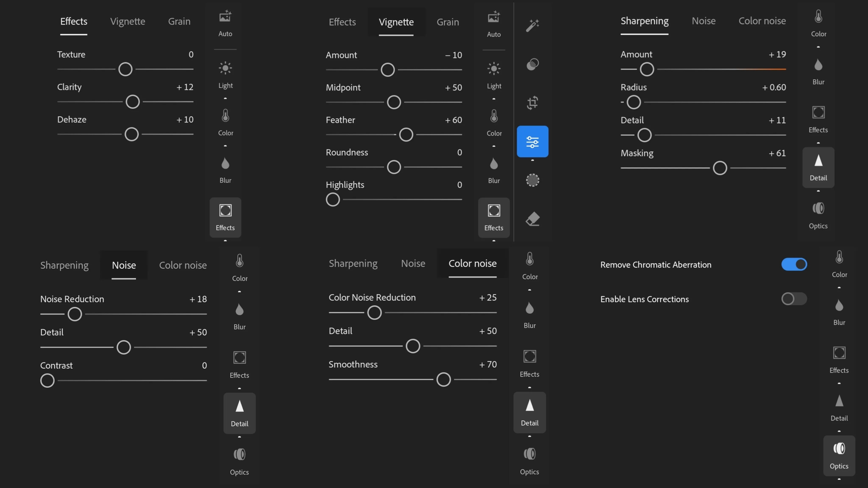Click the Sharpening Radius slider handle
868x488 pixels.
point(633,102)
